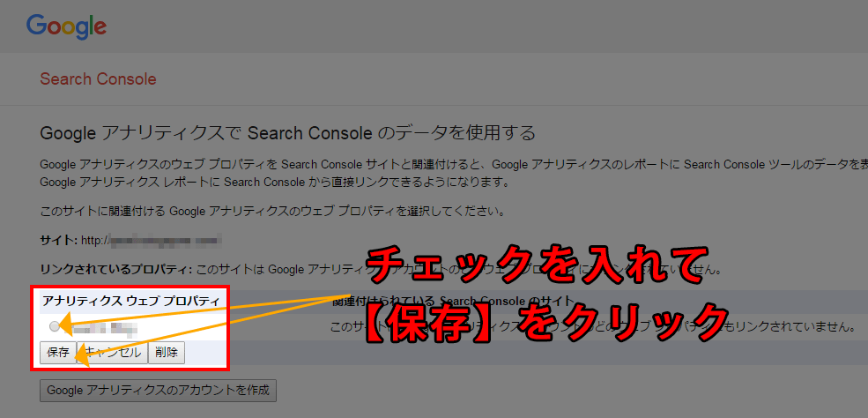Click the リンクされているプロパティ label

(x=115, y=270)
